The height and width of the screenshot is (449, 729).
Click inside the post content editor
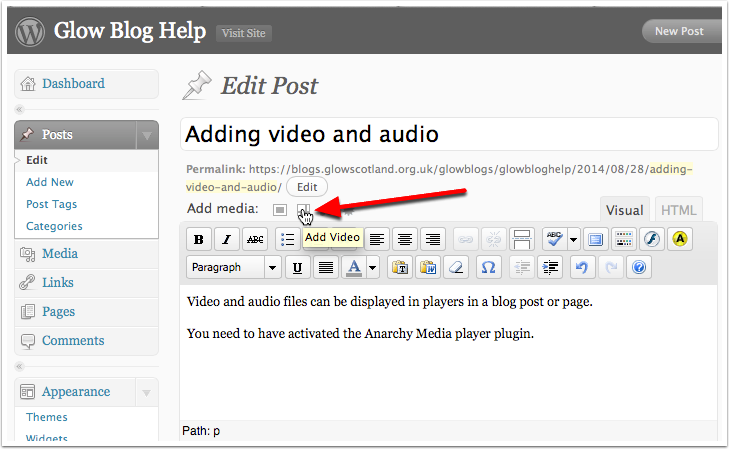tap(448, 353)
